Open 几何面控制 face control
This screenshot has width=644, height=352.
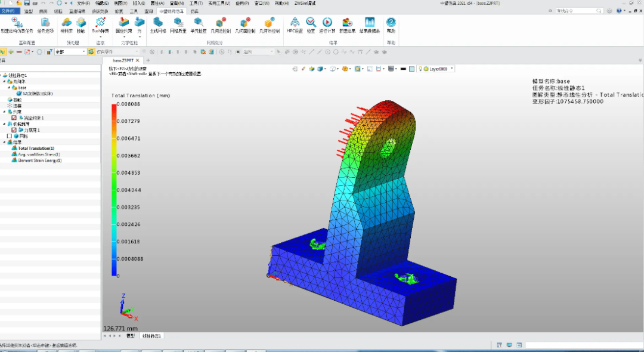[245, 25]
